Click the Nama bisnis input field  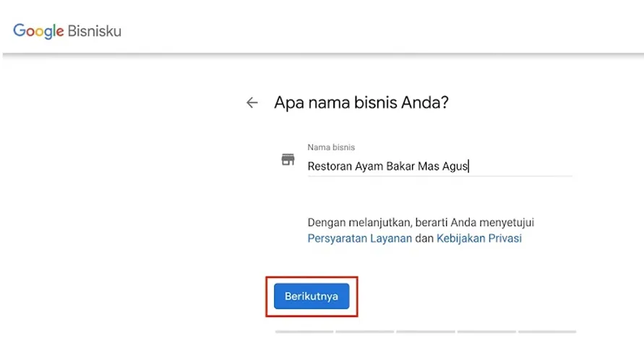439,166
